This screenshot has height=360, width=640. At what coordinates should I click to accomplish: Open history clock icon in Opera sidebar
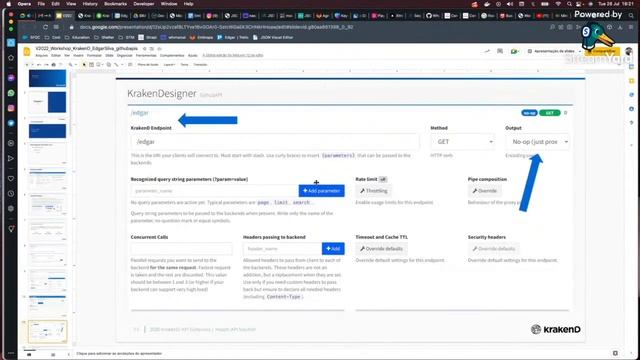[x=11, y=193]
